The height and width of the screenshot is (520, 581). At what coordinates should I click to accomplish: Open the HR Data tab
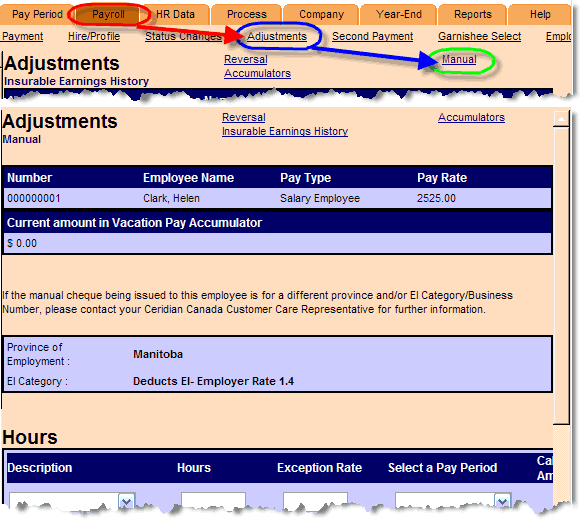175,14
